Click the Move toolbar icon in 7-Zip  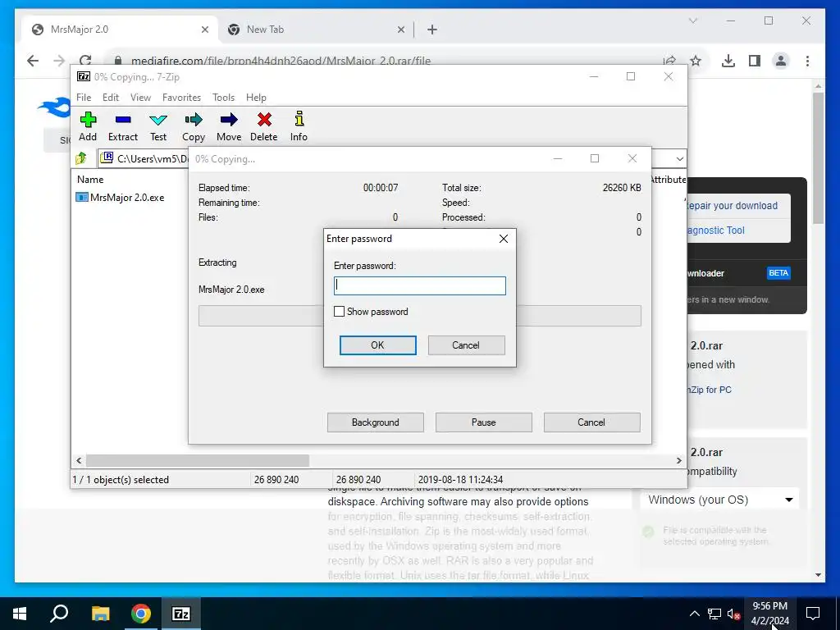tap(229, 126)
